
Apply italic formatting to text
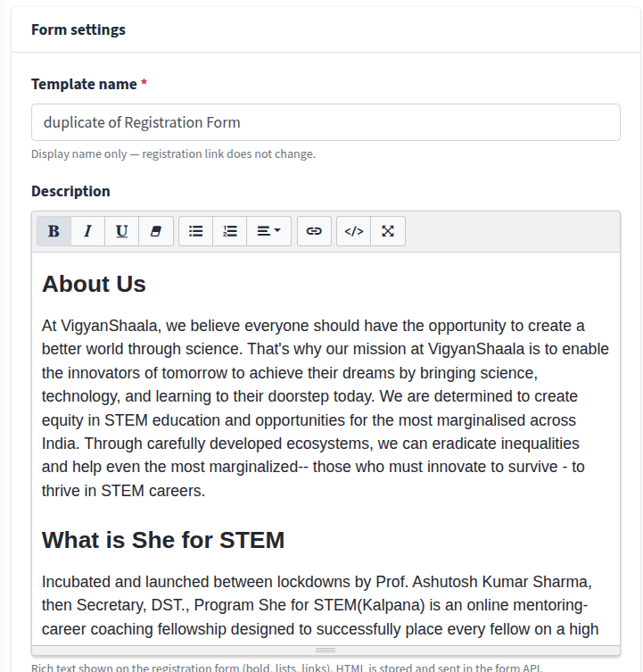(x=87, y=231)
